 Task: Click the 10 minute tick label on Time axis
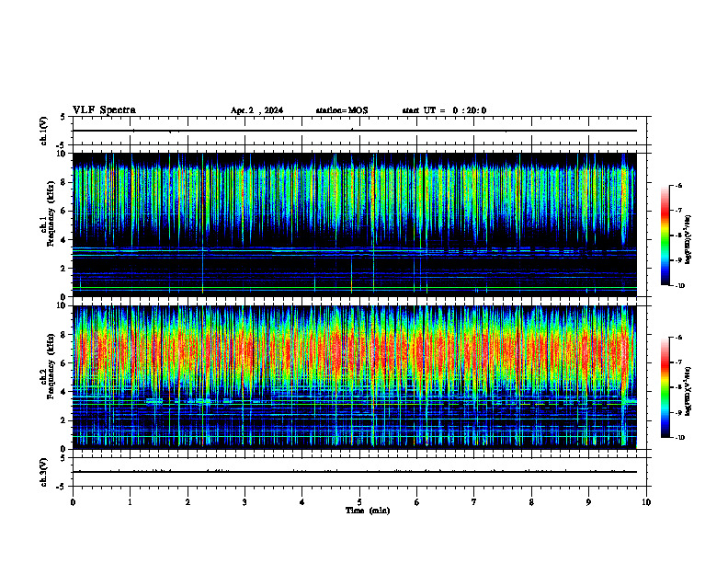tap(646, 502)
